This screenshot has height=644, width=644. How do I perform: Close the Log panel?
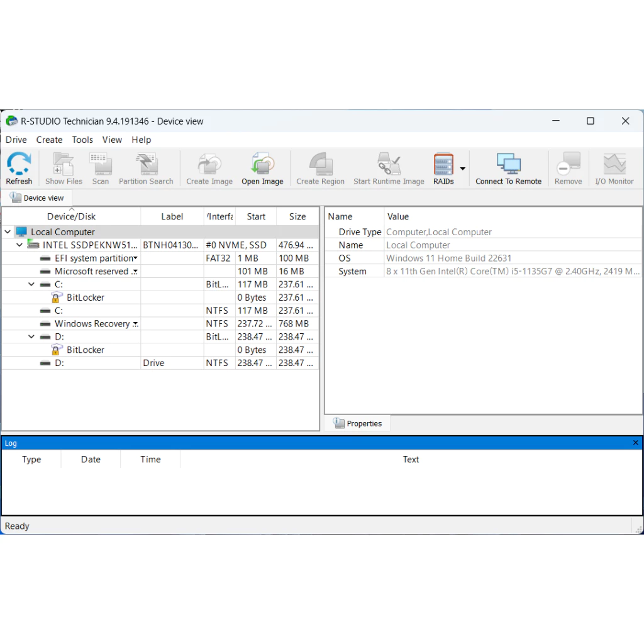tap(635, 443)
